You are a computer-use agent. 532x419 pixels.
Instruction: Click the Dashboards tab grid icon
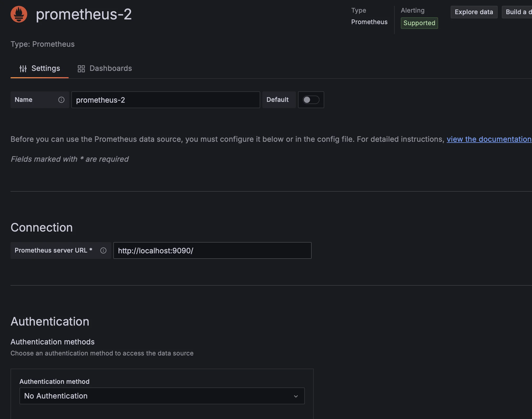[x=81, y=69]
